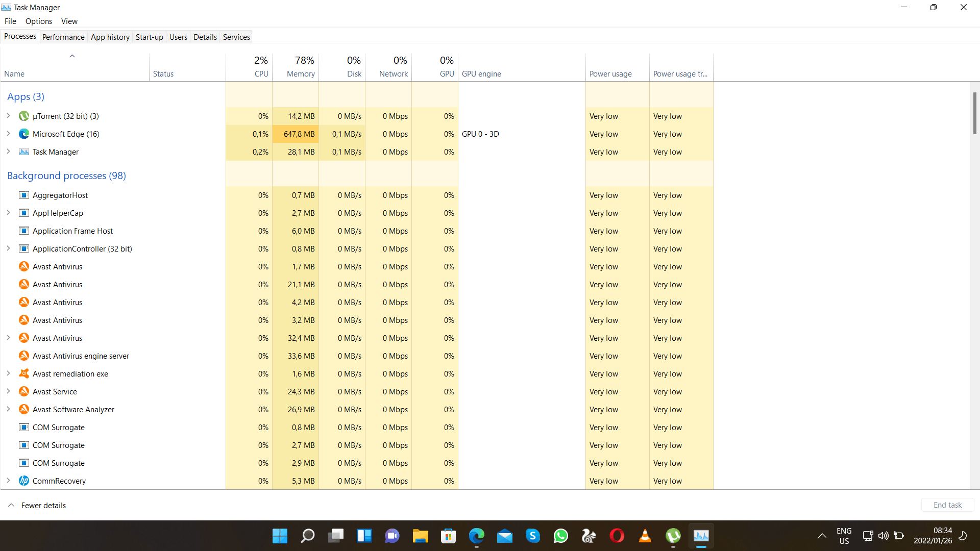The image size is (980, 551).
Task: Click the Microsoft Edge icon in Apps list
Action: pyautogui.click(x=23, y=134)
